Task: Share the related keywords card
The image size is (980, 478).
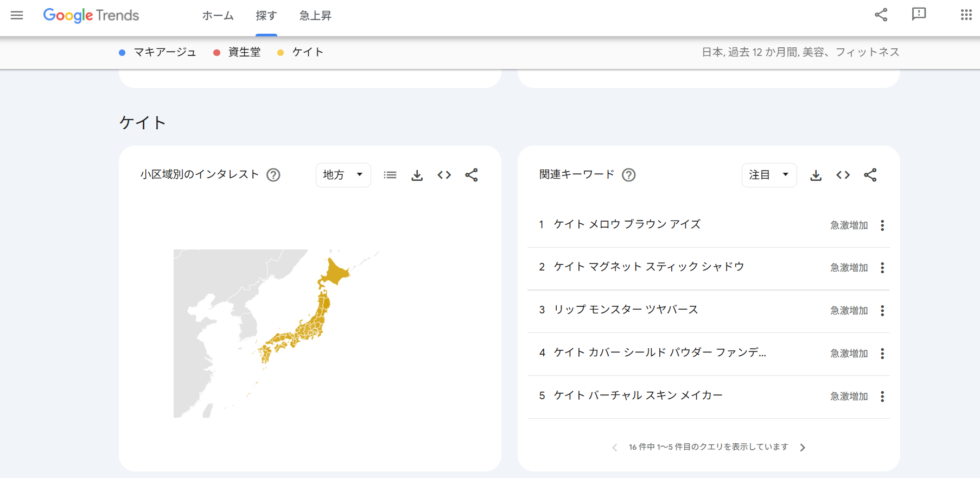Action: (871, 175)
